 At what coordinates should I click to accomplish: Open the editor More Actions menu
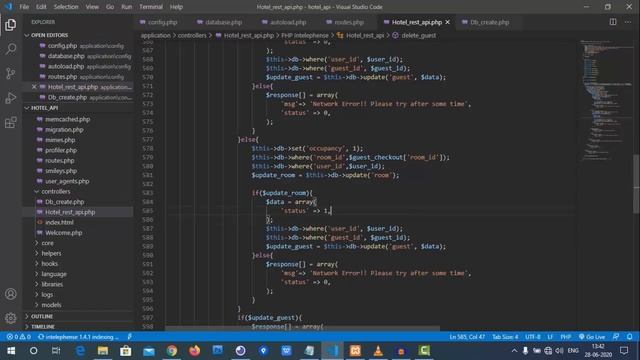(628, 22)
